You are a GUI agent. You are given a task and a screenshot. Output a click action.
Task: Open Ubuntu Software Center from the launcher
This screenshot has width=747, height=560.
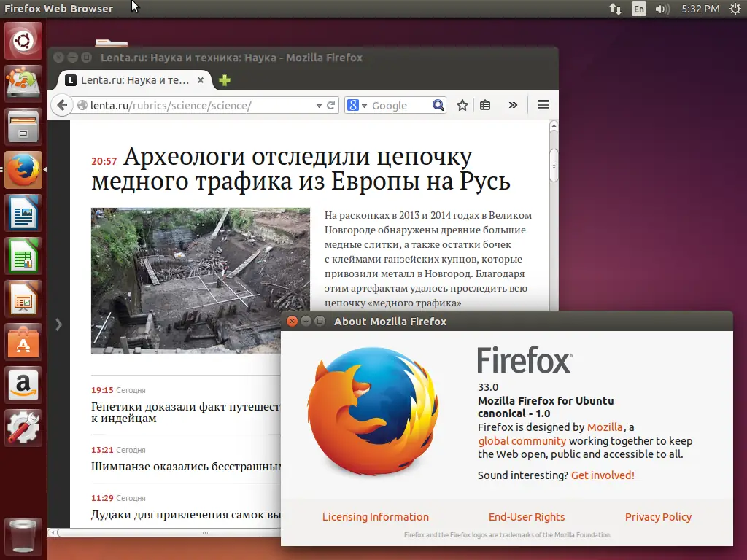23,342
